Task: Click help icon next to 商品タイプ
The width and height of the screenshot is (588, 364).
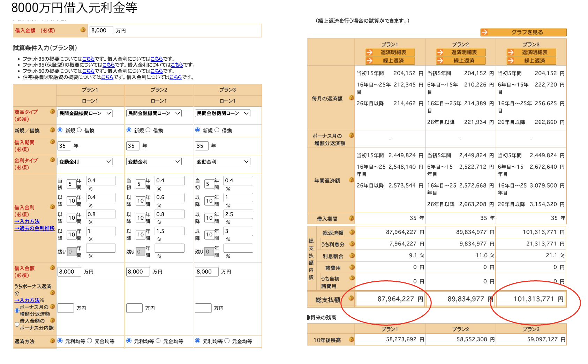Action: [x=52, y=112]
